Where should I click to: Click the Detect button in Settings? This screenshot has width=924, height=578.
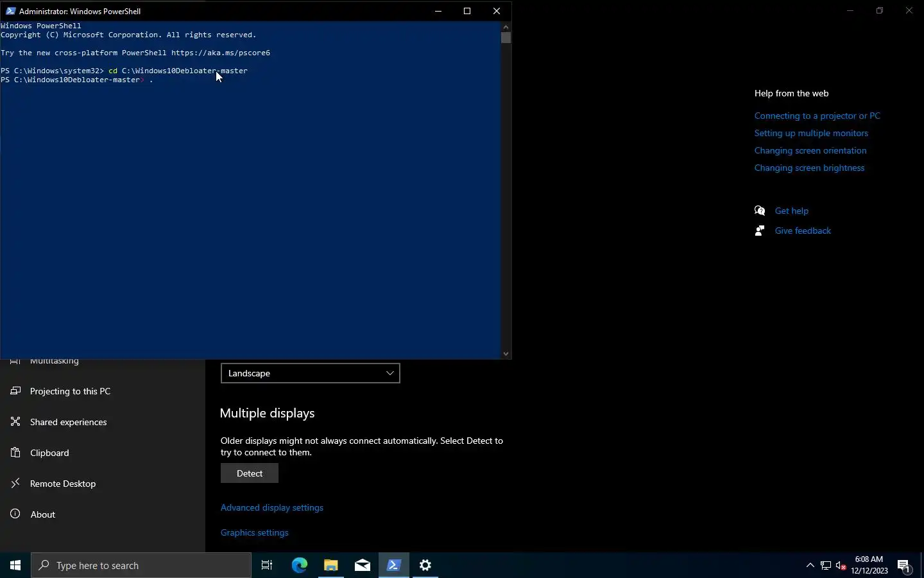(x=250, y=473)
